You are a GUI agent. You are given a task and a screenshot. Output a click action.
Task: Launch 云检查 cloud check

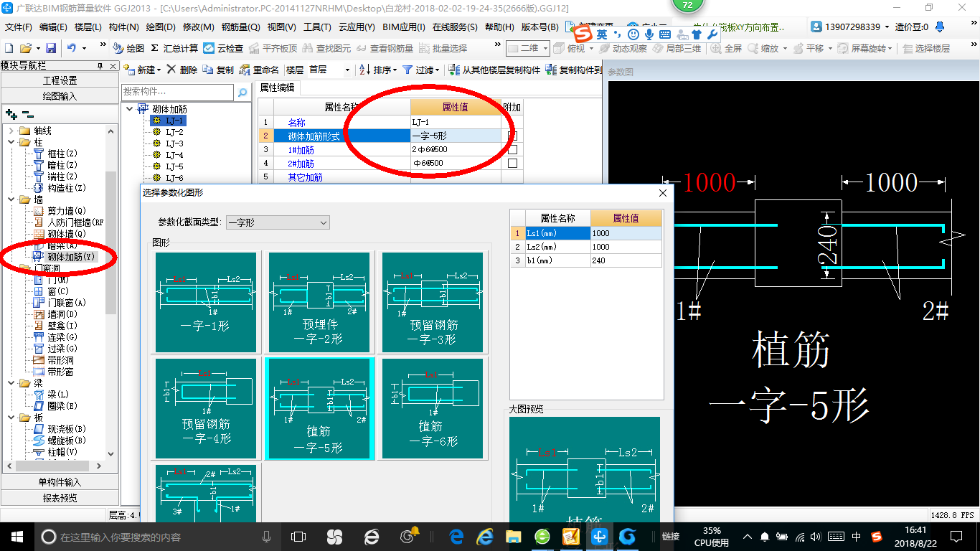[x=223, y=48]
